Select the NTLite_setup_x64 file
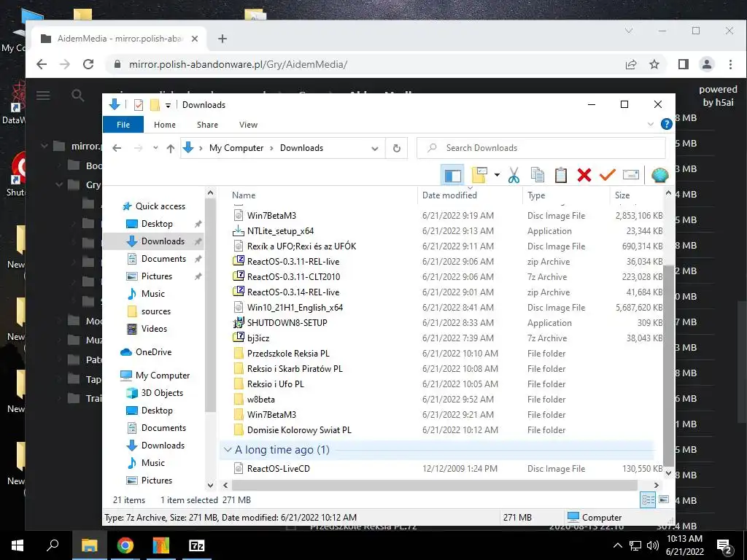The image size is (747, 560). [280, 231]
